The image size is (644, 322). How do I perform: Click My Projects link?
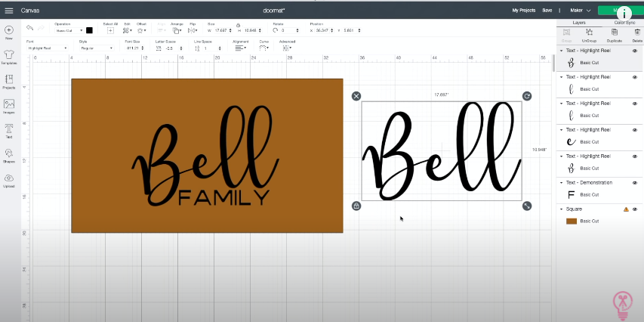(524, 11)
